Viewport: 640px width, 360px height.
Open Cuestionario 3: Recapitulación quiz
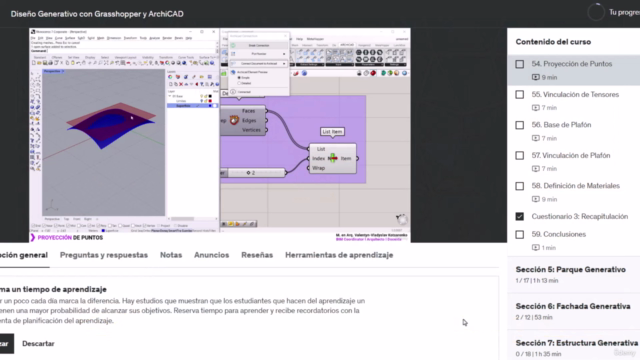coord(580,216)
